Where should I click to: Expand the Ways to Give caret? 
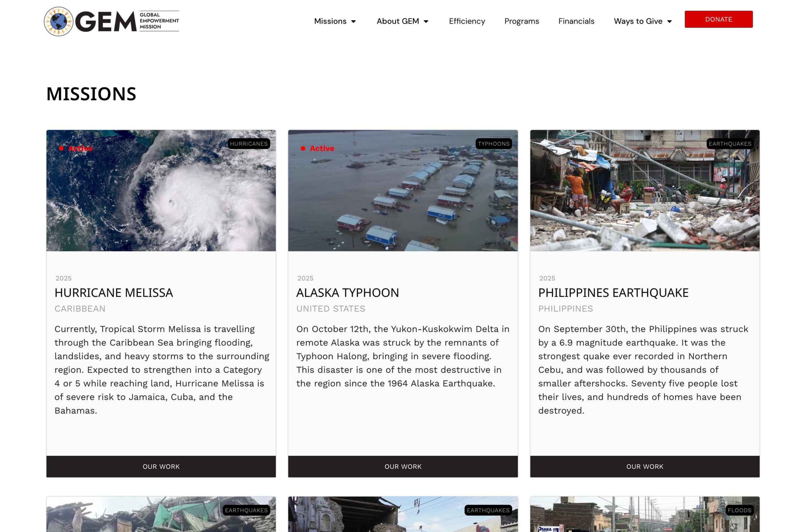point(669,21)
